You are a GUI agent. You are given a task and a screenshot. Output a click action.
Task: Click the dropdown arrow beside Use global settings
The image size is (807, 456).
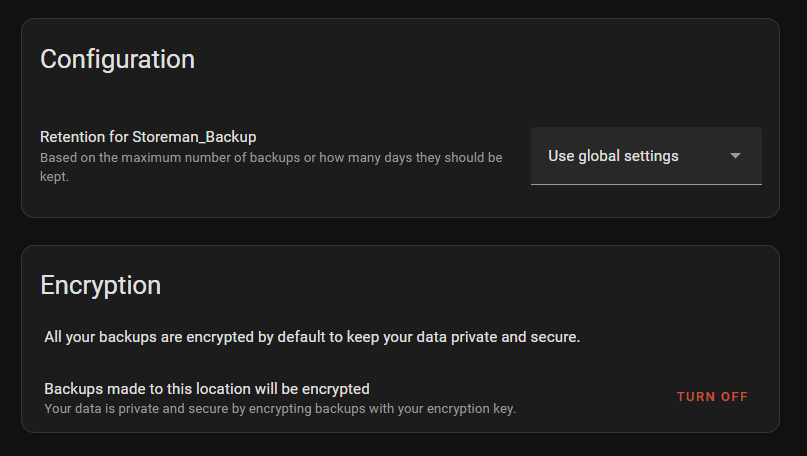[735, 156]
